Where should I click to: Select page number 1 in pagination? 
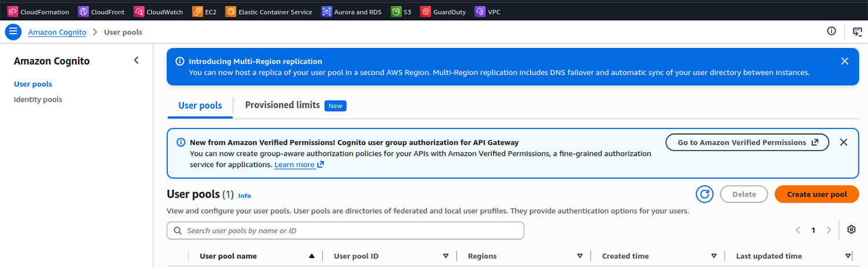(x=813, y=230)
